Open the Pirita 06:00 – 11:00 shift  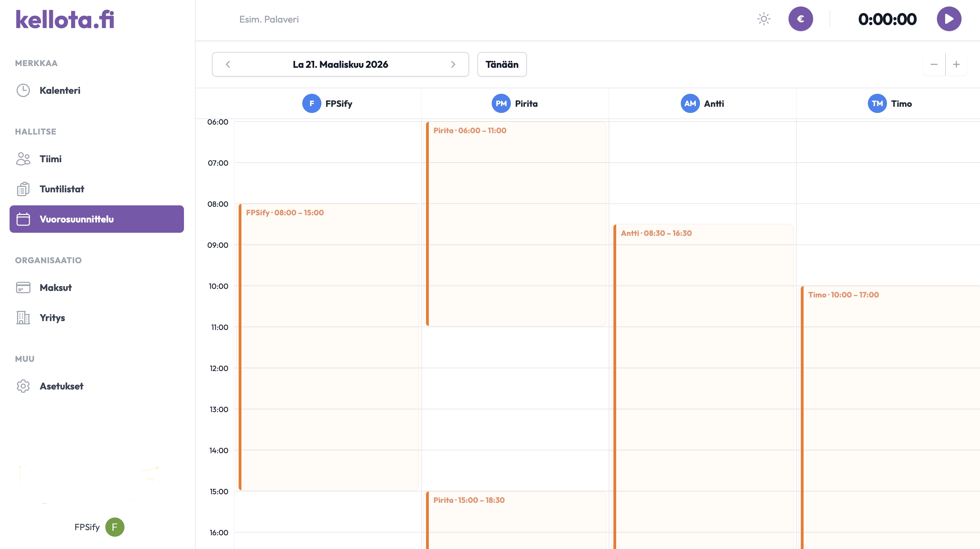click(516, 223)
